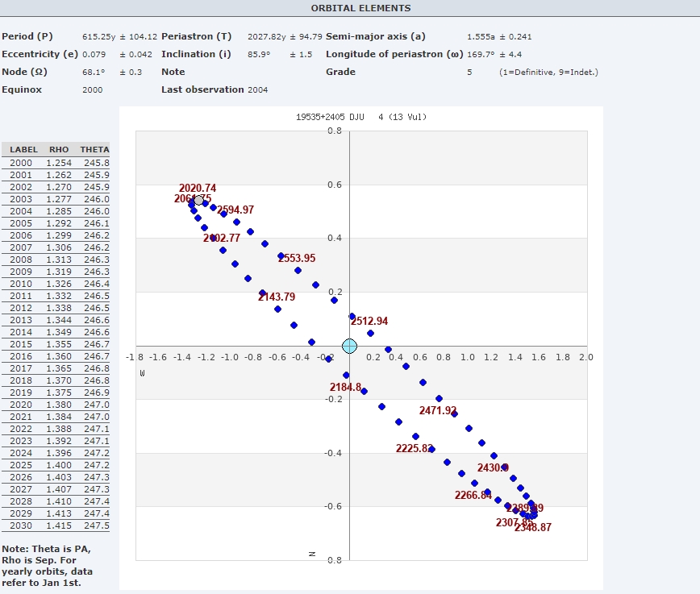Click the Last observation value 2004
700x594 pixels.
coord(257,89)
